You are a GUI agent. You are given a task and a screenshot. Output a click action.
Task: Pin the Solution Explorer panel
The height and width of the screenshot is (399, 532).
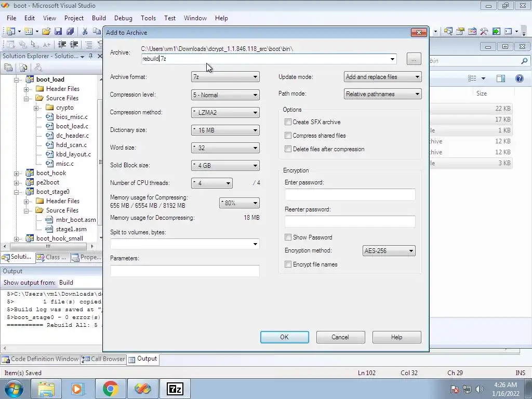[90, 56]
